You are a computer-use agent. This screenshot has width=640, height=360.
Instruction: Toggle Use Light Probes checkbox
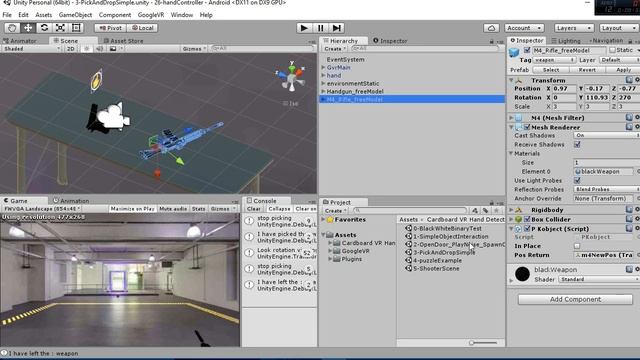(577, 180)
